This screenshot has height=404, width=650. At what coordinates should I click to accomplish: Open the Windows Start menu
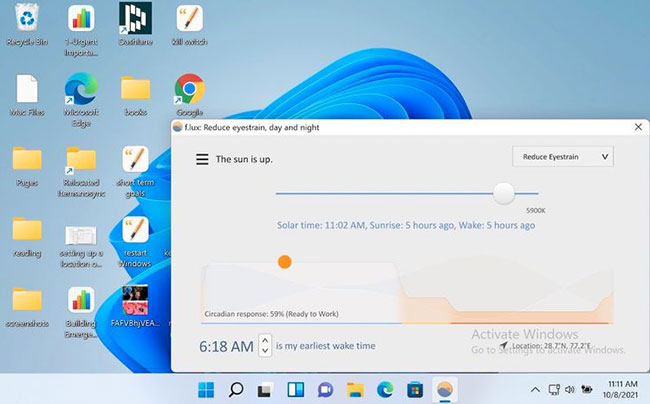coord(206,389)
